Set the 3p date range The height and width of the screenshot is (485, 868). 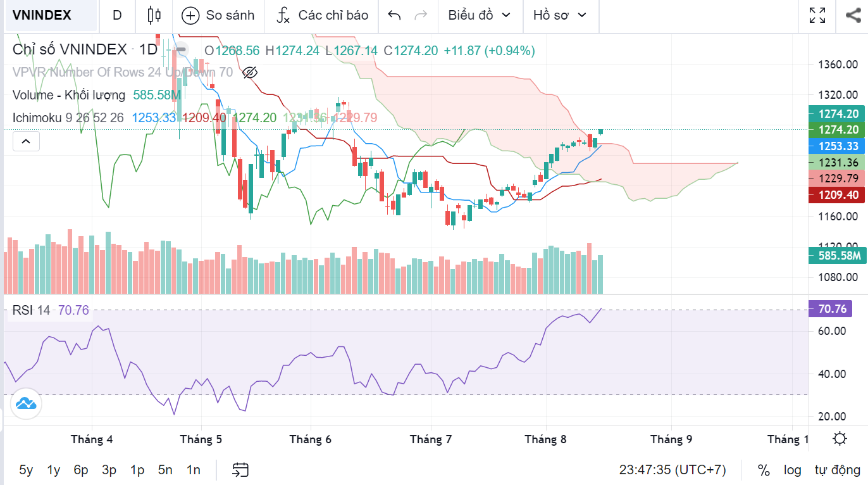coord(109,470)
